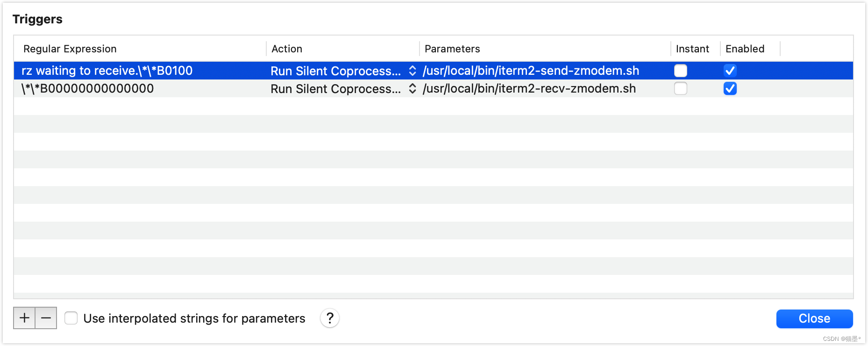This screenshot has height=346, width=868.
Task: Click the Instant column header
Action: (692, 49)
